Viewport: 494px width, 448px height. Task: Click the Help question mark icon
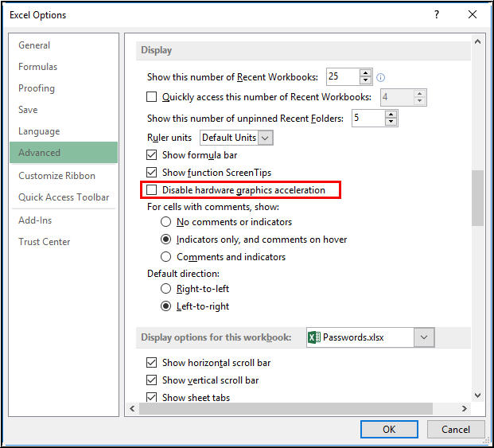point(437,14)
